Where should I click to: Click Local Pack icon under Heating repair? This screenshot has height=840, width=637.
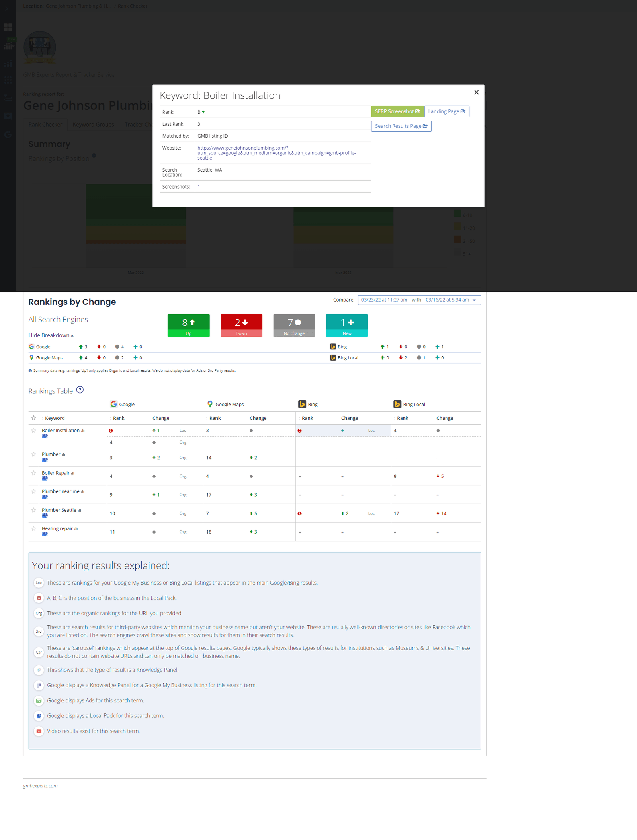point(45,534)
